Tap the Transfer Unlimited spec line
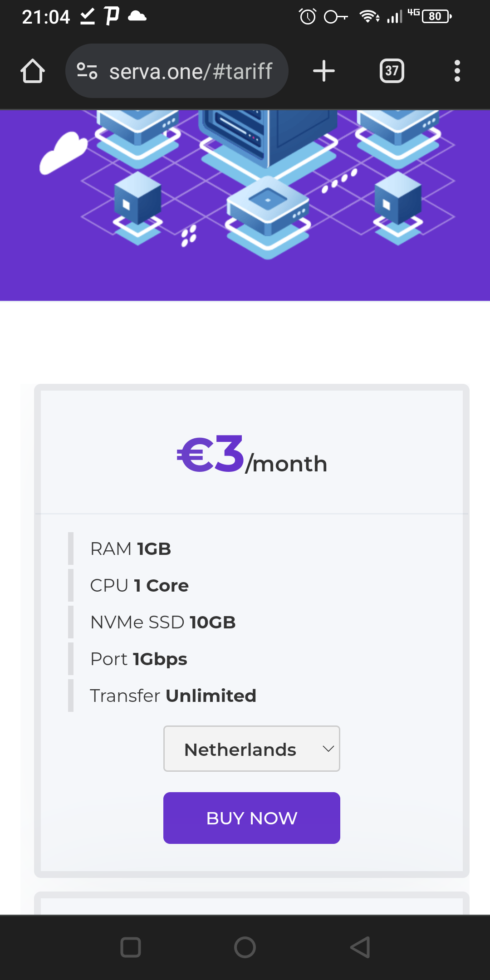The image size is (490, 980). pos(173,696)
